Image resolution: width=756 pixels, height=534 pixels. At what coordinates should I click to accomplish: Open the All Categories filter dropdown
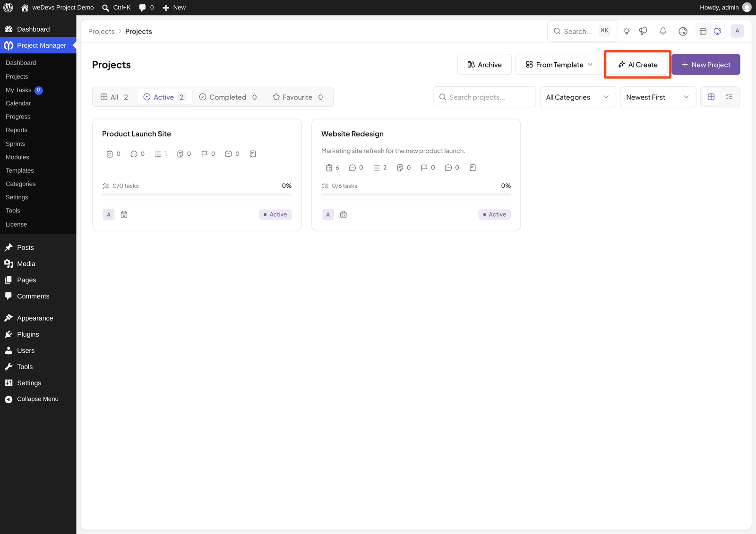(578, 97)
